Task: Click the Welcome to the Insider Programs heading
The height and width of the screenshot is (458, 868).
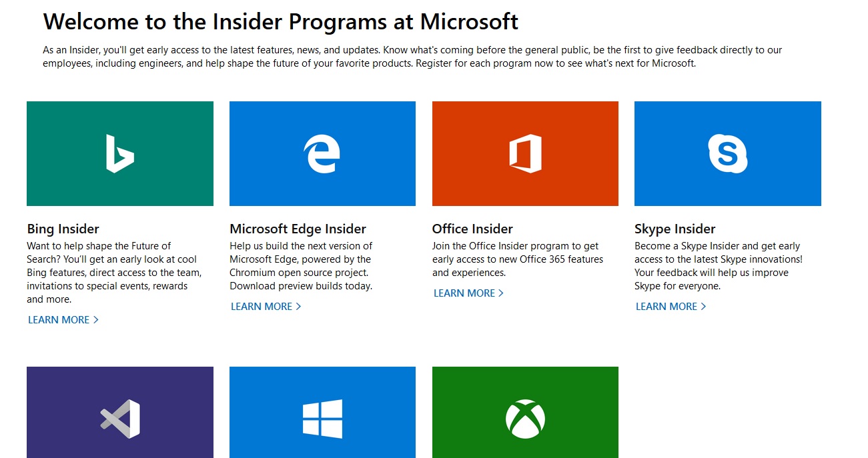Action: point(280,21)
